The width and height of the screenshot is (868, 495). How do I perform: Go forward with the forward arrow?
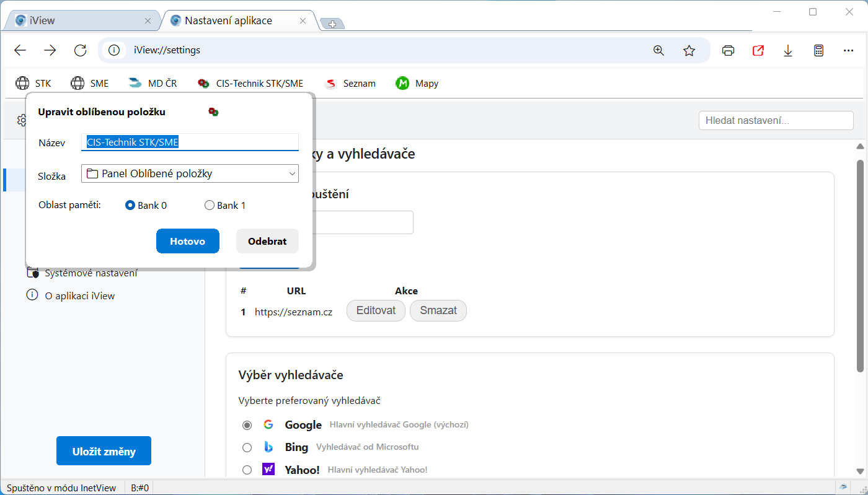(x=50, y=51)
